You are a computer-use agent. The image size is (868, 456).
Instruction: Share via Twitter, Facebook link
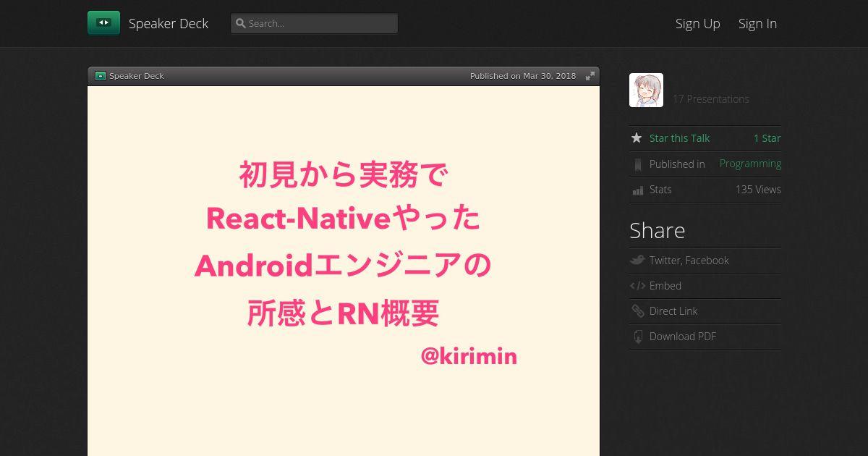pyautogui.click(x=689, y=261)
